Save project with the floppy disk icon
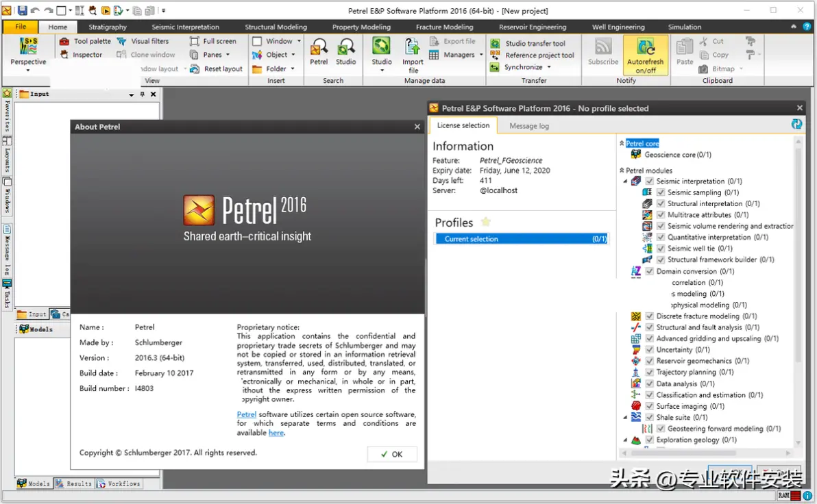The width and height of the screenshot is (817, 504). click(23, 10)
